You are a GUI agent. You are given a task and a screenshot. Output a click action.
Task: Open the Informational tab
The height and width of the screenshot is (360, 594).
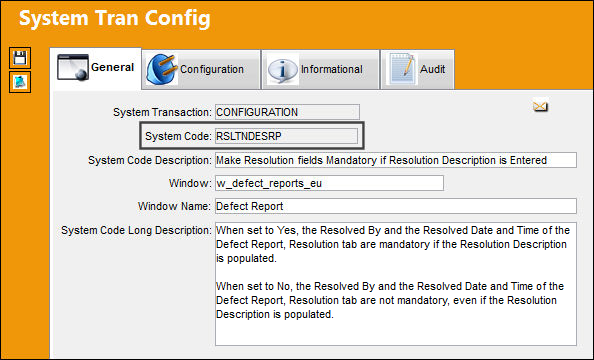coord(320,70)
